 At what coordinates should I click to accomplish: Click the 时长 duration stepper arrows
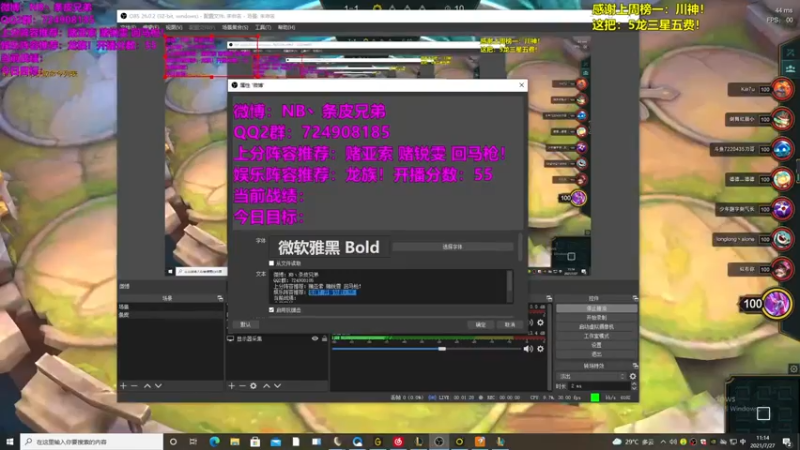point(634,386)
